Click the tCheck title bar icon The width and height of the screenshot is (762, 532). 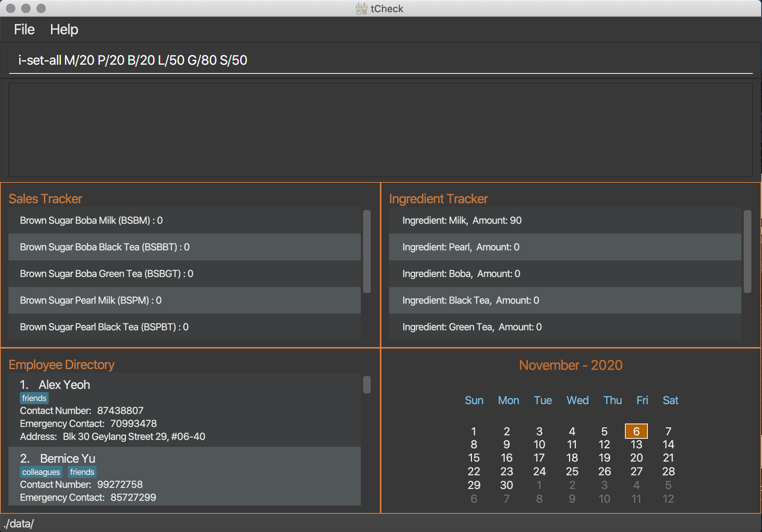click(361, 8)
